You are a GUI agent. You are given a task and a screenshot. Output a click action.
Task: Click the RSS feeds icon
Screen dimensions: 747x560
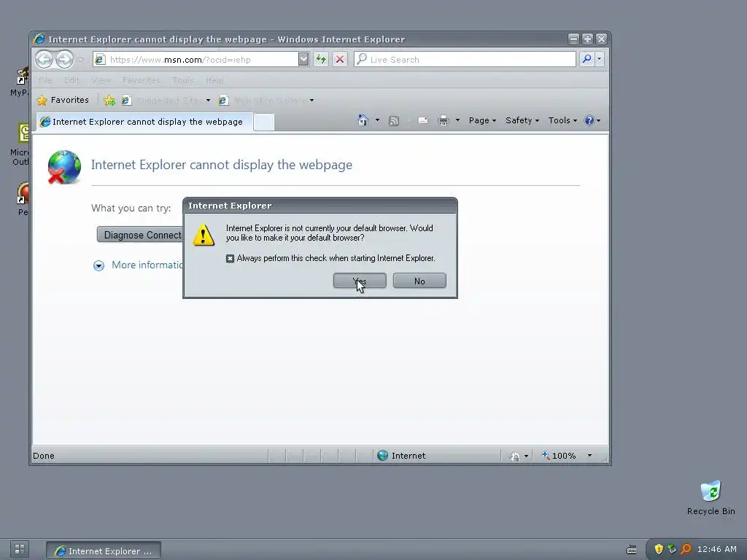(x=394, y=121)
